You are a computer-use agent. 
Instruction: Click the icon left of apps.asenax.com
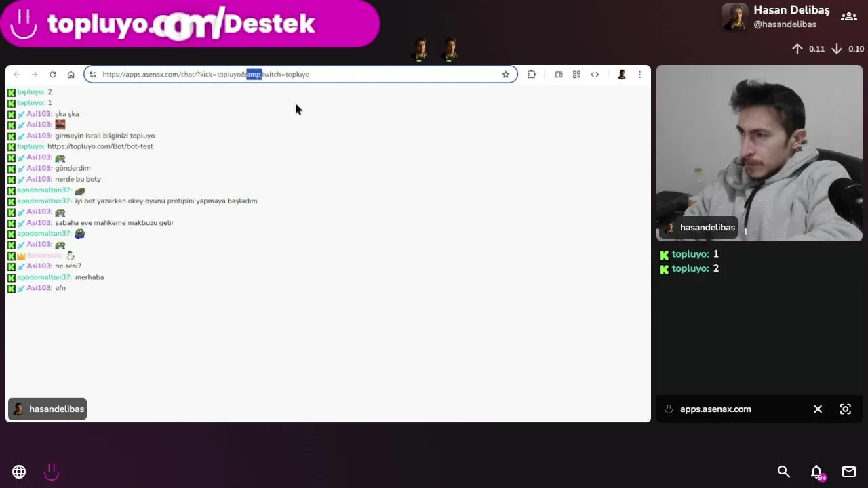pyautogui.click(x=669, y=409)
